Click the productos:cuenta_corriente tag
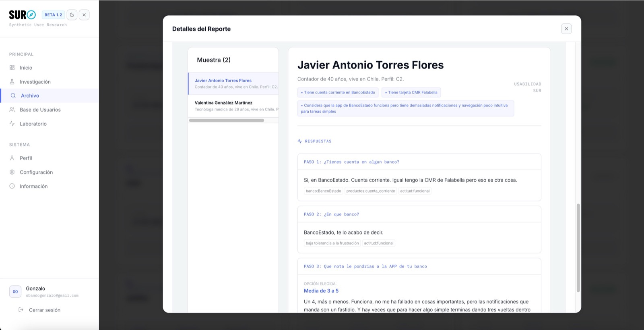Viewport: 644px width, 330px height. [370, 191]
